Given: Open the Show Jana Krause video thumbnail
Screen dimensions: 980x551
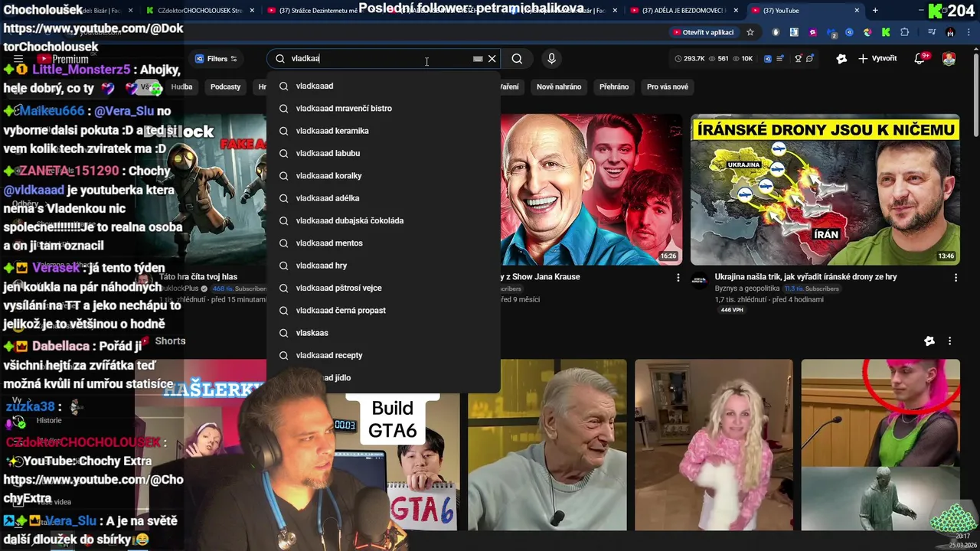Looking at the screenshot, I should click(x=591, y=190).
